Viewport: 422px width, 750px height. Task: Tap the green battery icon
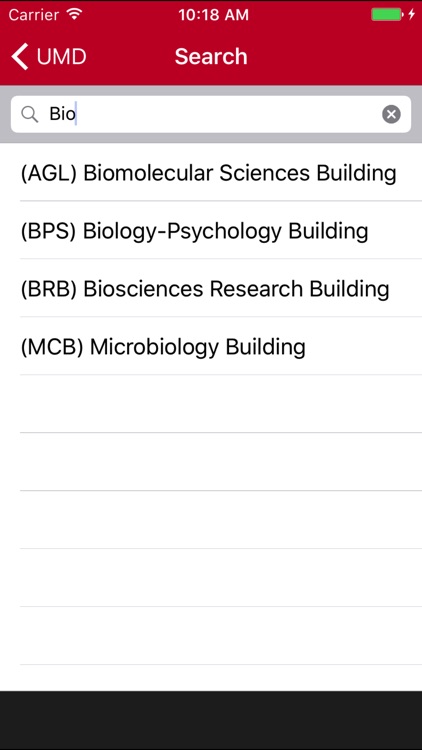tap(387, 14)
